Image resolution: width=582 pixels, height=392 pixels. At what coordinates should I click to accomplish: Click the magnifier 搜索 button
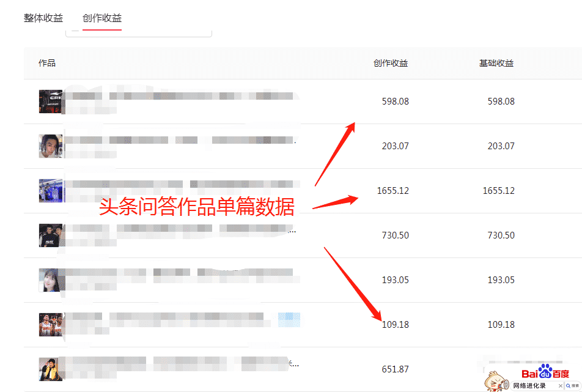(x=573, y=386)
